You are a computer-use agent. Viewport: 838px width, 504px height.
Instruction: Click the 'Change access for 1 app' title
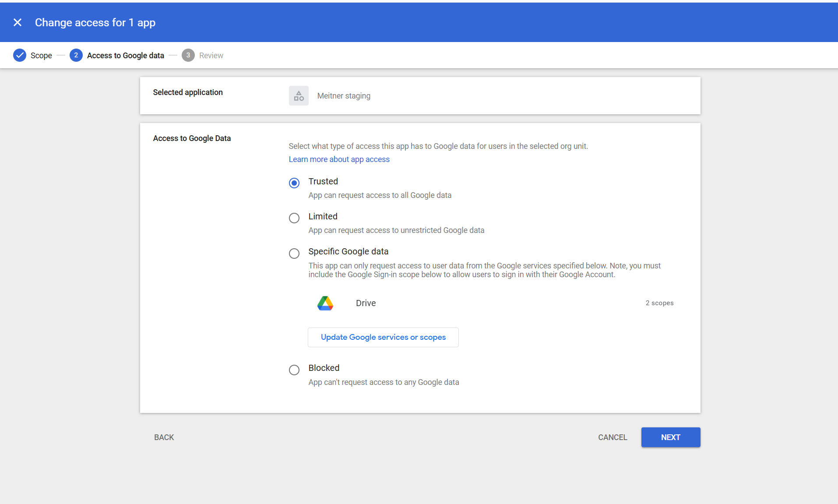95,22
